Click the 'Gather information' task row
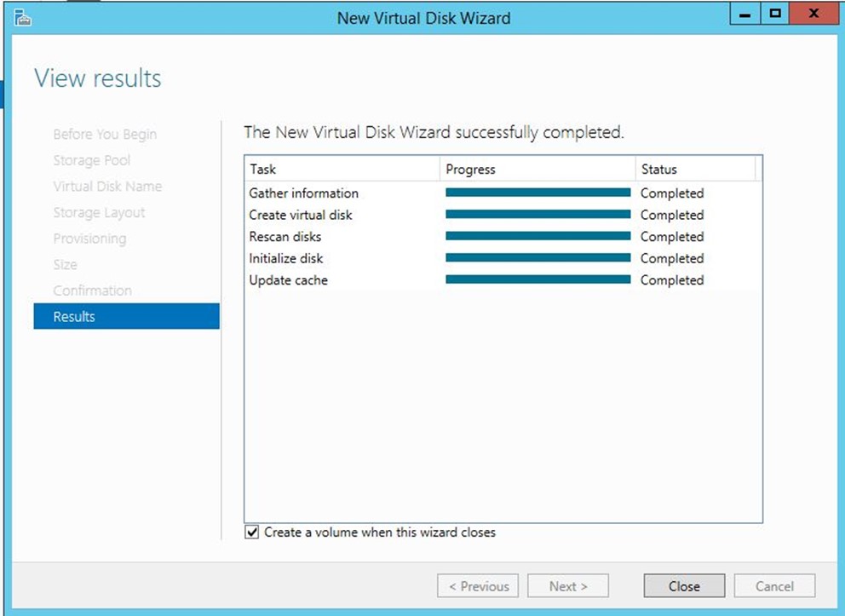The image size is (845, 616). [x=503, y=193]
